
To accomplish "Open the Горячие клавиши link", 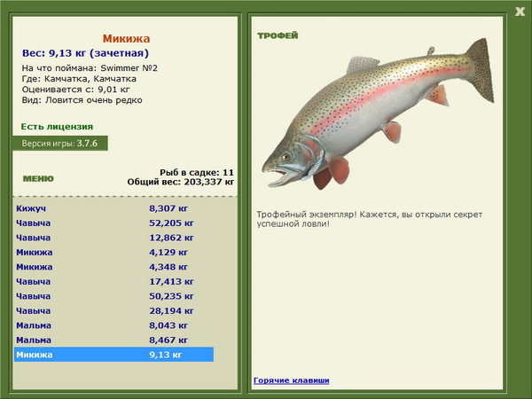I will pos(291,380).
